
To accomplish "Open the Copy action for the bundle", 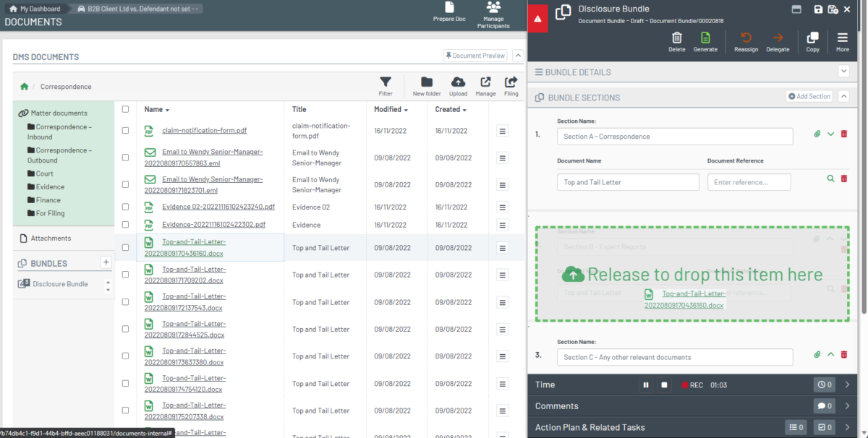I will coord(812,38).
